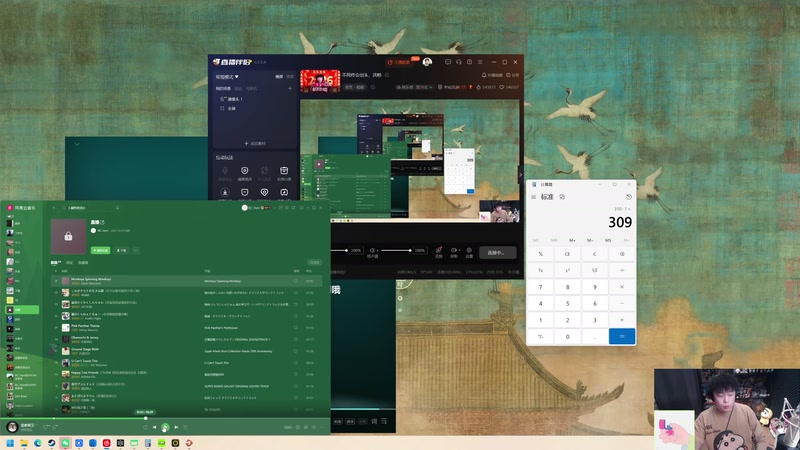Open the more options ellipsis under playlist
The image size is (800, 450).
pyautogui.click(x=136, y=250)
